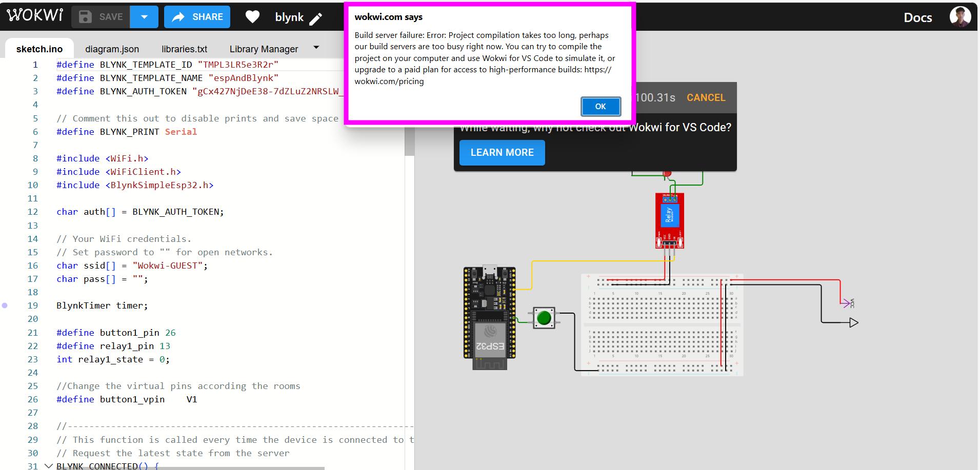Click "#include <BlynkSimpleEsp32.h>" line

pyautogui.click(x=135, y=185)
